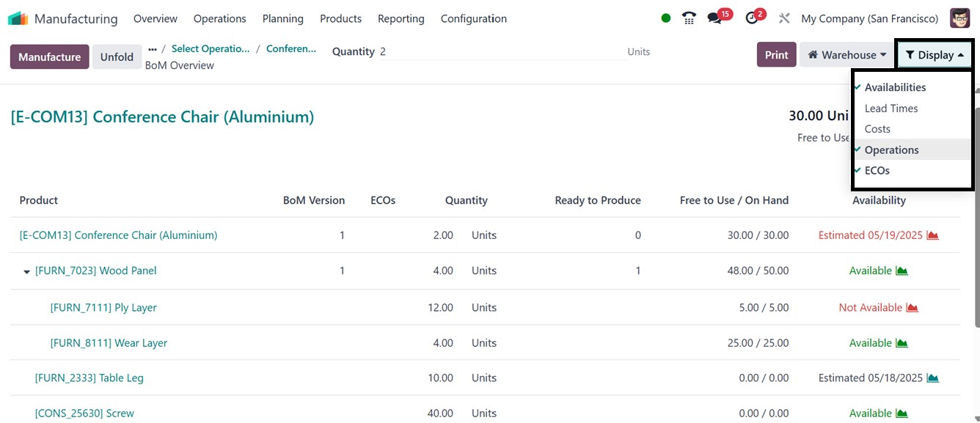Open the activities clock icon
This screenshot has width=980, height=423.
(751, 18)
